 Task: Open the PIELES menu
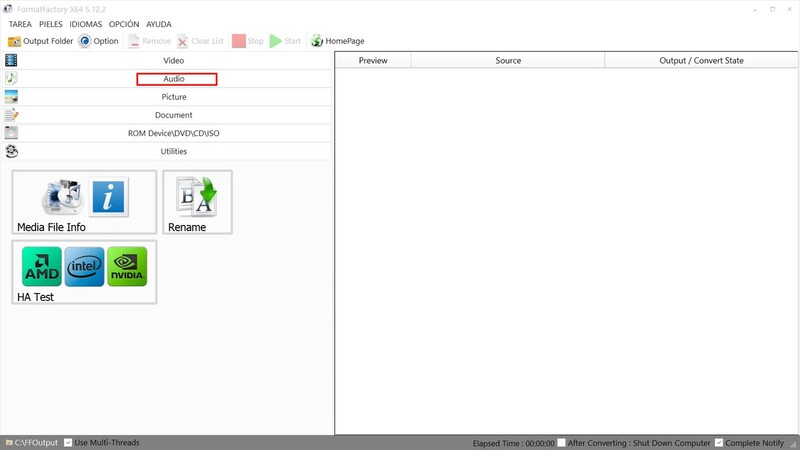tap(51, 24)
